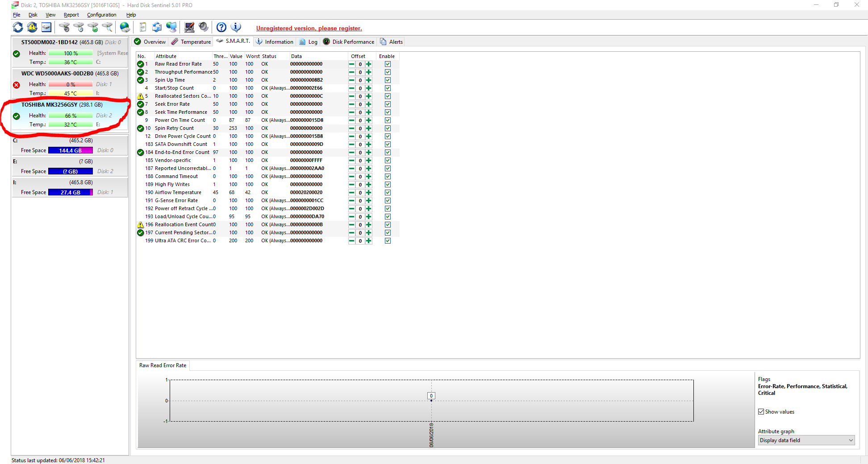
Task: Click the disk icon with speaker overlay
Action: pos(64,28)
